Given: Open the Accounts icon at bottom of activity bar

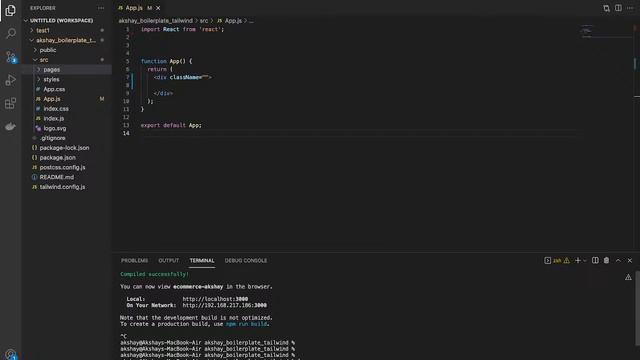Looking at the screenshot, I should point(11,354).
